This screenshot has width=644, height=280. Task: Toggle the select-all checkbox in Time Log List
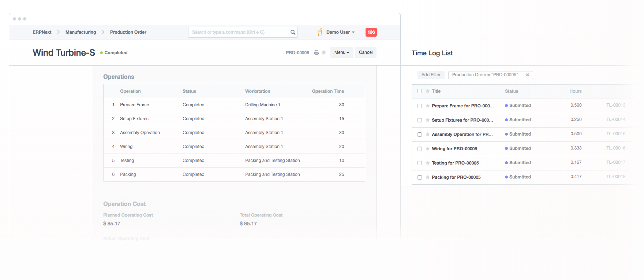click(x=420, y=91)
